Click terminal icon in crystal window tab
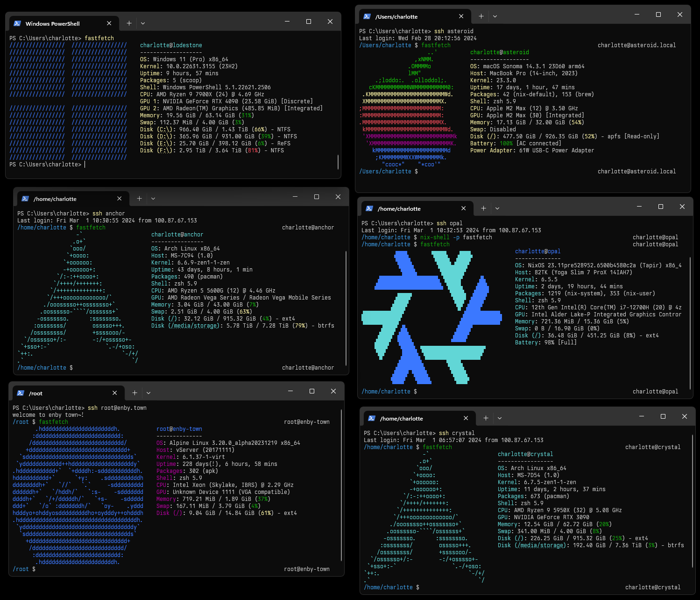700x600 pixels. click(x=372, y=418)
